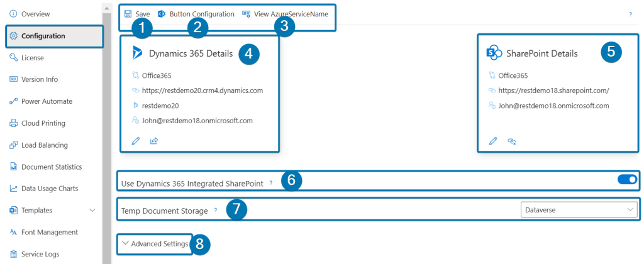This screenshot has height=264, width=644.
Task: Click the sidebar scrollbar up arrow
Action: pyautogui.click(x=106, y=8)
